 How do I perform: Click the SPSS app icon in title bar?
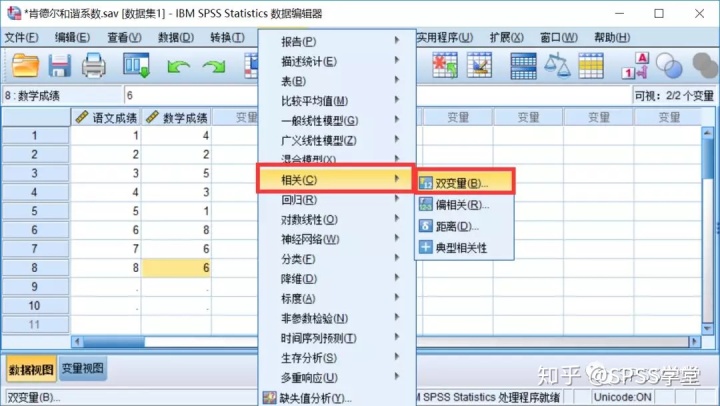click(14, 13)
